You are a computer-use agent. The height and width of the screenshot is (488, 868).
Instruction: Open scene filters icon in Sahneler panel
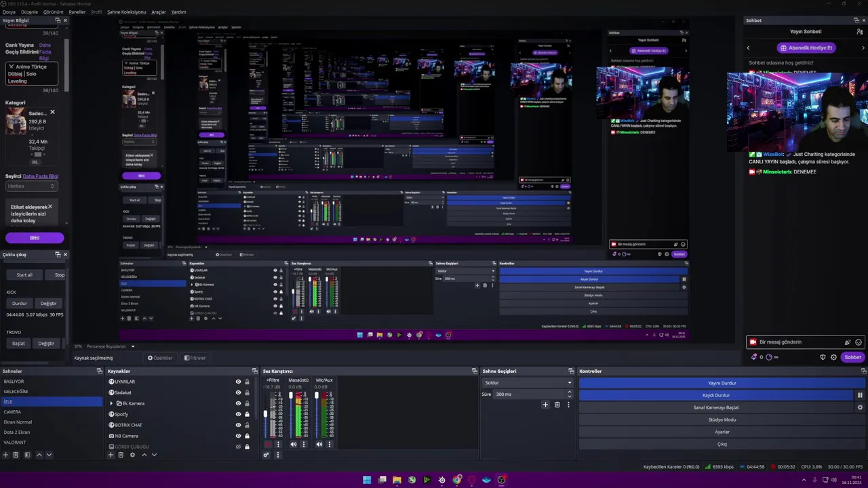point(27,455)
